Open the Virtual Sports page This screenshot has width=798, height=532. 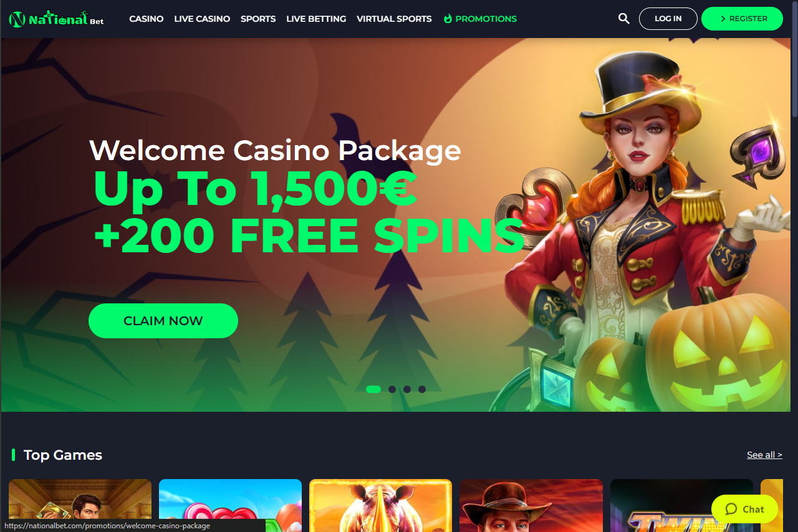click(394, 19)
